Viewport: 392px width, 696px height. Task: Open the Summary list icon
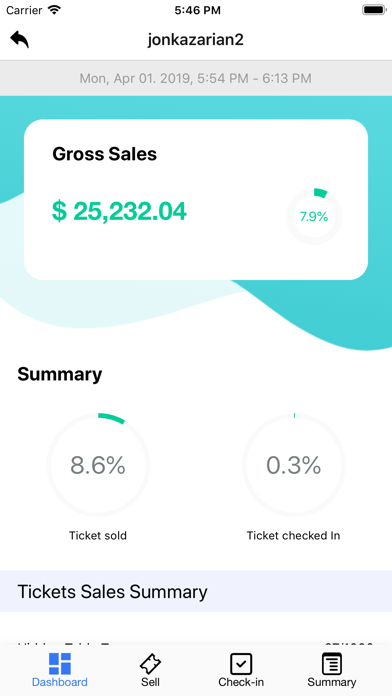332,664
